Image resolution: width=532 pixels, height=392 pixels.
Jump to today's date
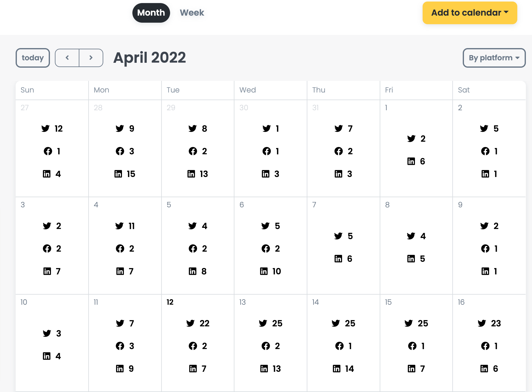(33, 58)
